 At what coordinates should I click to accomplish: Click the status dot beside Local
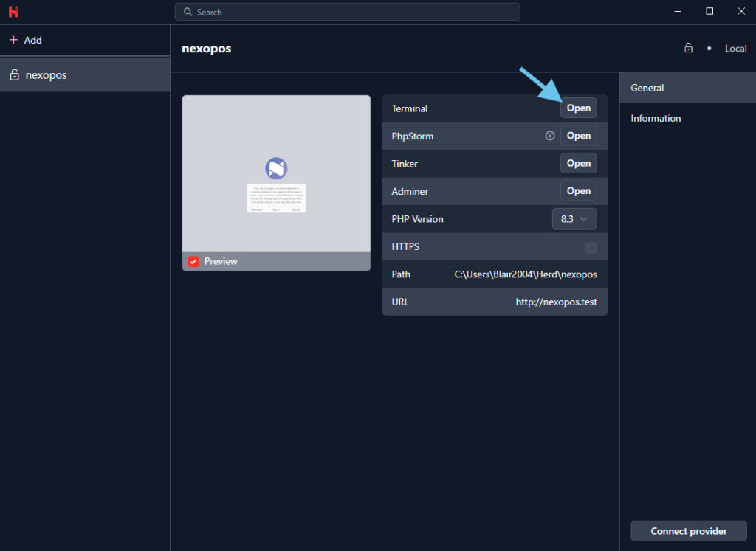tap(709, 48)
